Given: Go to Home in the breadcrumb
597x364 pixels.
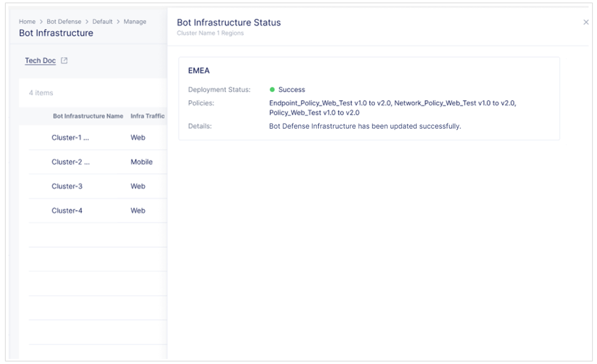Looking at the screenshot, I should [27, 22].
